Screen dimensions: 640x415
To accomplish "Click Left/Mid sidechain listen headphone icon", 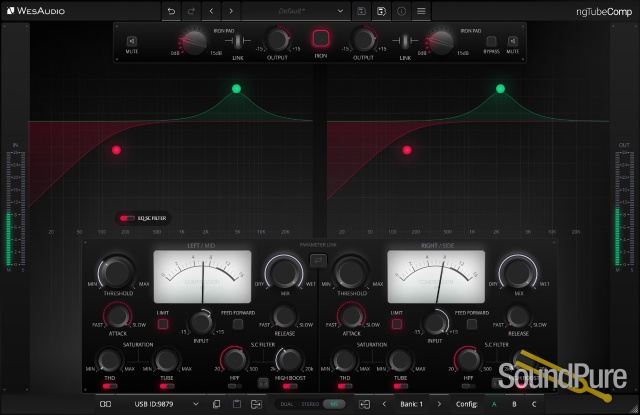I will click(263, 383).
